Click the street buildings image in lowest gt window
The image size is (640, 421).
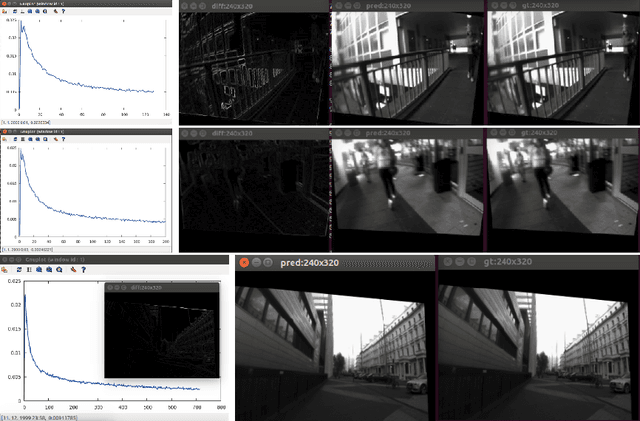[538, 345]
